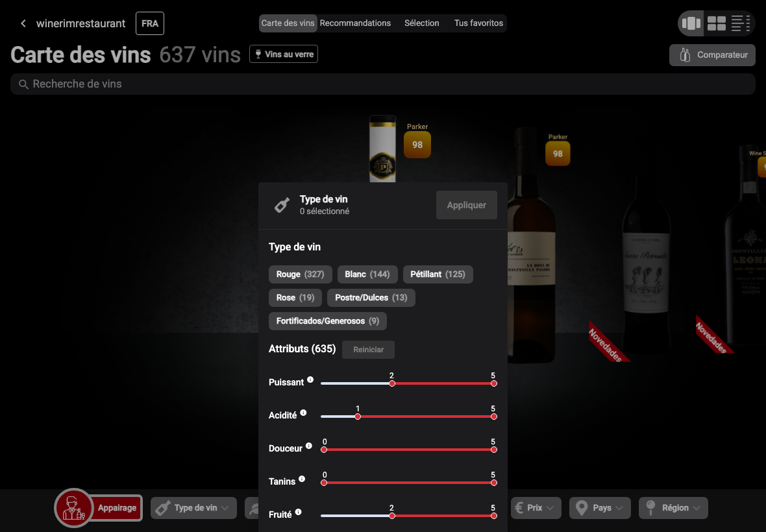Show info for the Acidité attribute
This screenshot has height=532, width=766.
[x=303, y=413]
